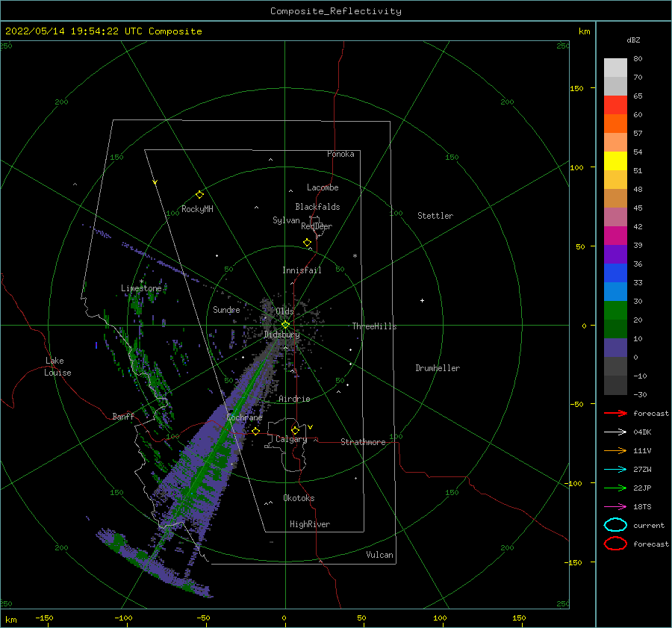Click the 'ThreeHills' city label
Screen dimensions: 672x628
pos(375,326)
